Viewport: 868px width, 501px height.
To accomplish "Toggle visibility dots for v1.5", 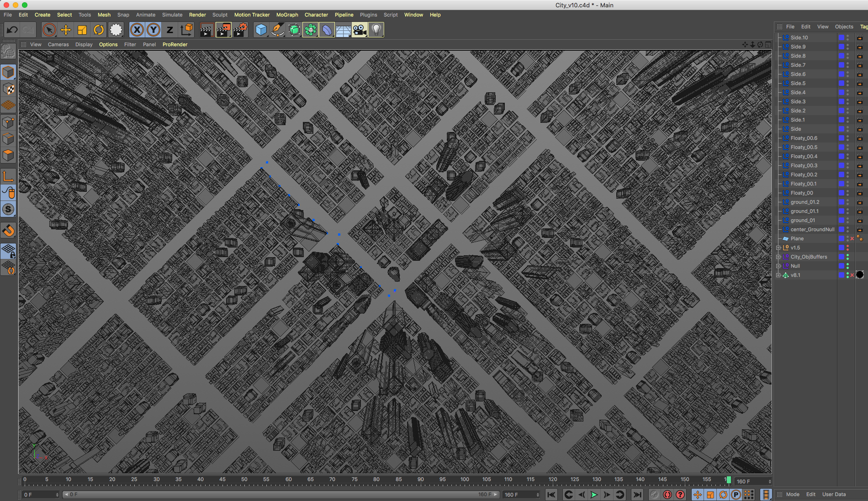I will tap(847, 248).
